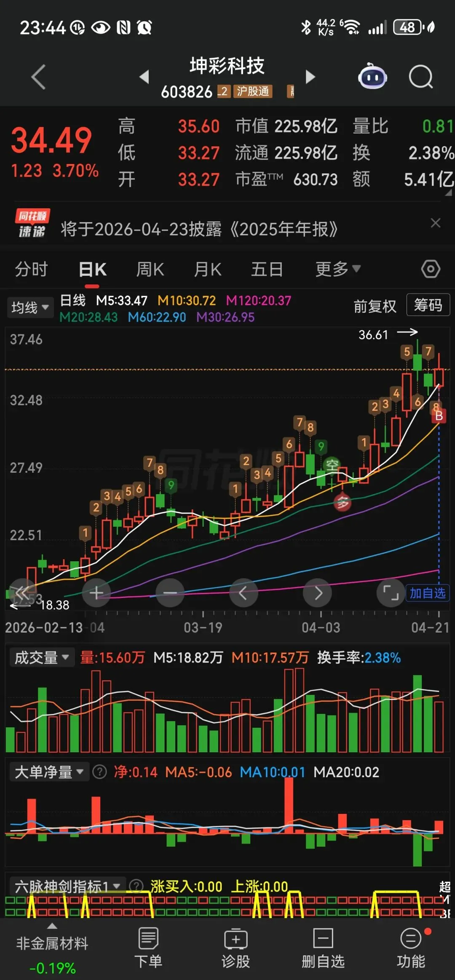Toggle 前复权 price adjustment
This screenshot has width=455, height=980.
pyautogui.click(x=375, y=306)
